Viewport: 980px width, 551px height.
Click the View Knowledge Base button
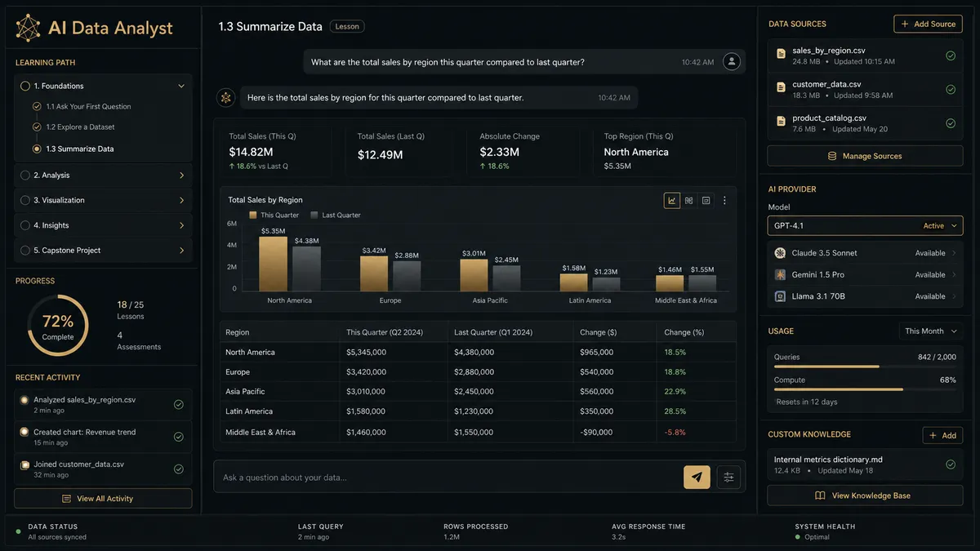865,495
